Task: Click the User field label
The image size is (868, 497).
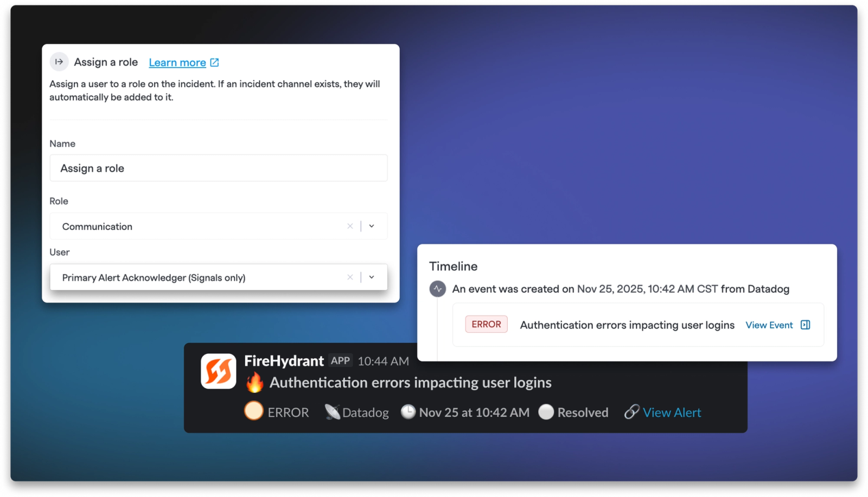Action: click(60, 252)
